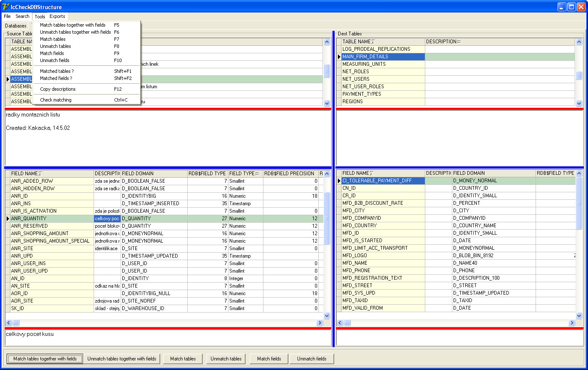Click sort icon on Dest Tables DESCRIPTION header
The image size is (588, 370).
(x=459, y=42)
